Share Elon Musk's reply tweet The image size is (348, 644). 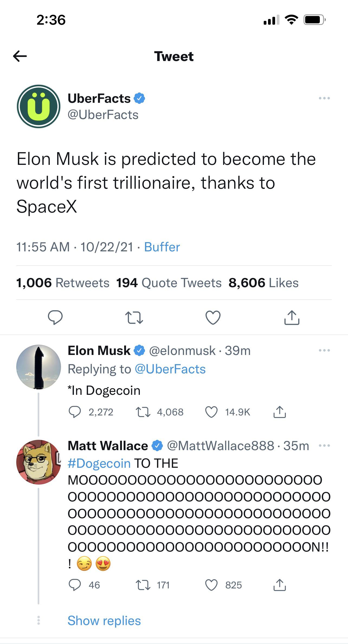(279, 412)
